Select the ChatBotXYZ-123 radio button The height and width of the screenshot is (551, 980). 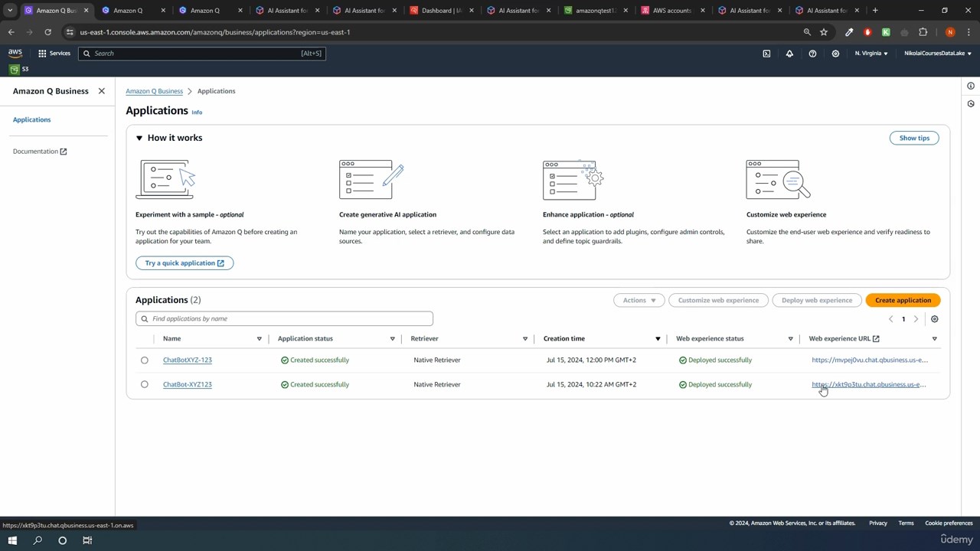[144, 360]
